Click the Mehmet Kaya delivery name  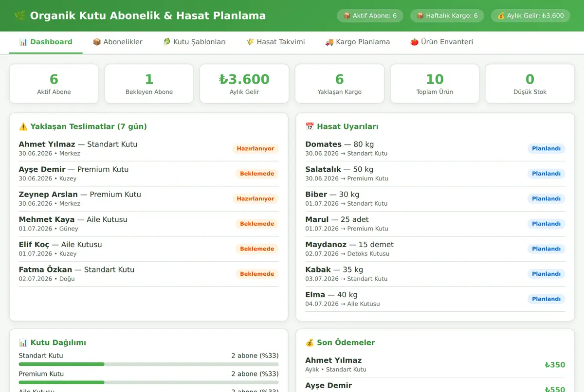[x=47, y=219]
